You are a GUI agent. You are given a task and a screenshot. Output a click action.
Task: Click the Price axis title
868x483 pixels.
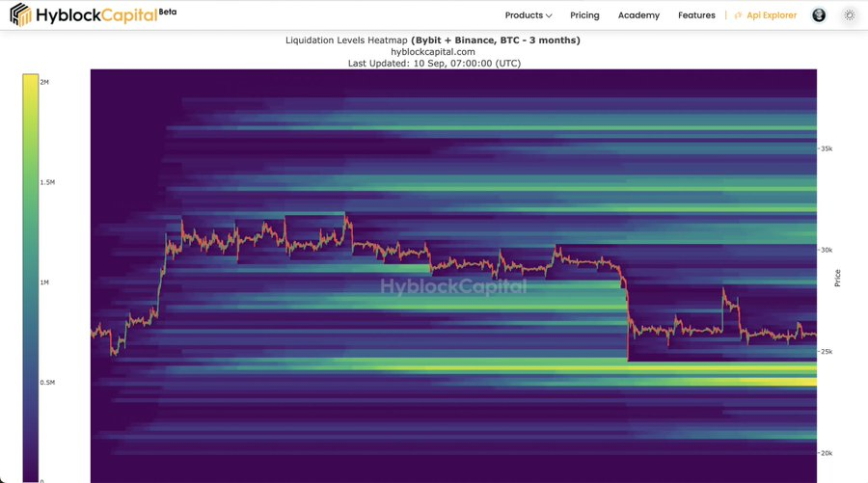(x=837, y=278)
